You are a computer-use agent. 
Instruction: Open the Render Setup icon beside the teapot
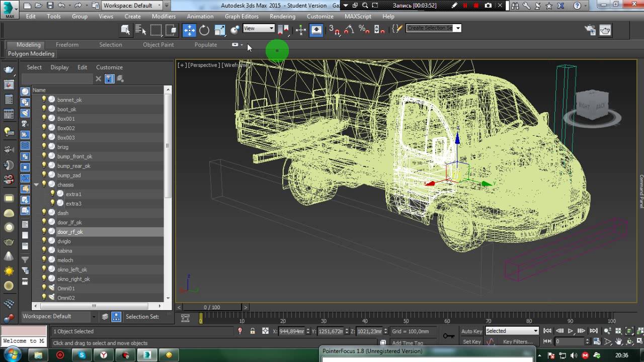click(x=590, y=30)
